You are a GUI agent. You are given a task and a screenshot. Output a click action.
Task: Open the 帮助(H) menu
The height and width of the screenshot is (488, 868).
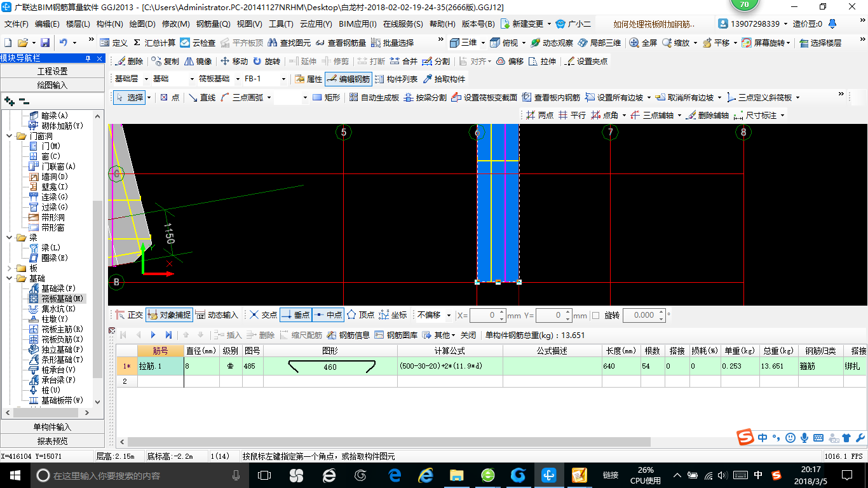[x=442, y=24]
